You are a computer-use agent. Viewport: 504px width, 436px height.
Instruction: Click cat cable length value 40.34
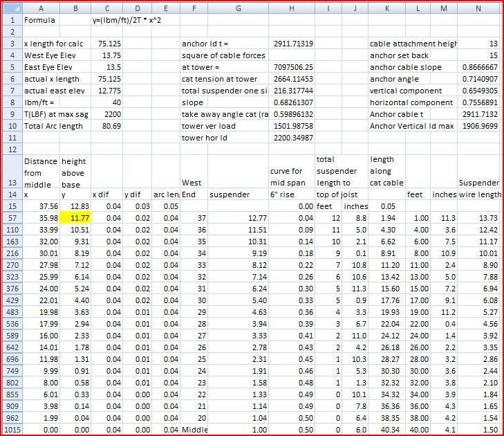pyautogui.click(x=387, y=430)
